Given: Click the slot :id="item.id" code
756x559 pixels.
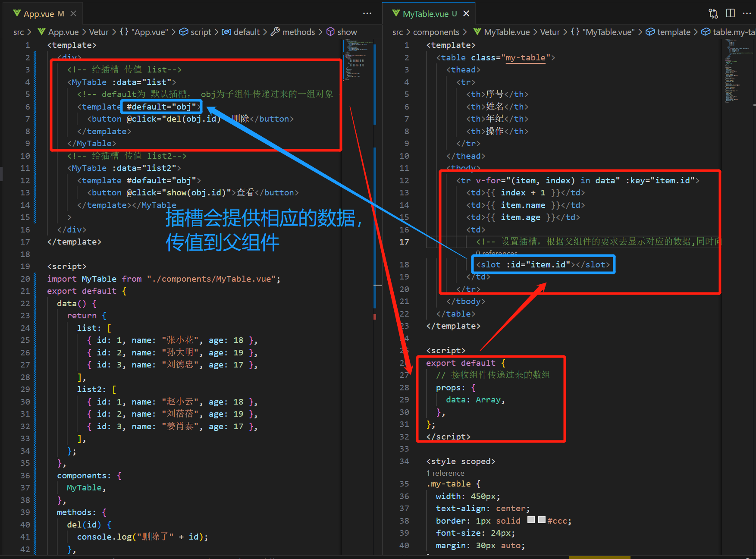Looking at the screenshot, I should [x=543, y=264].
